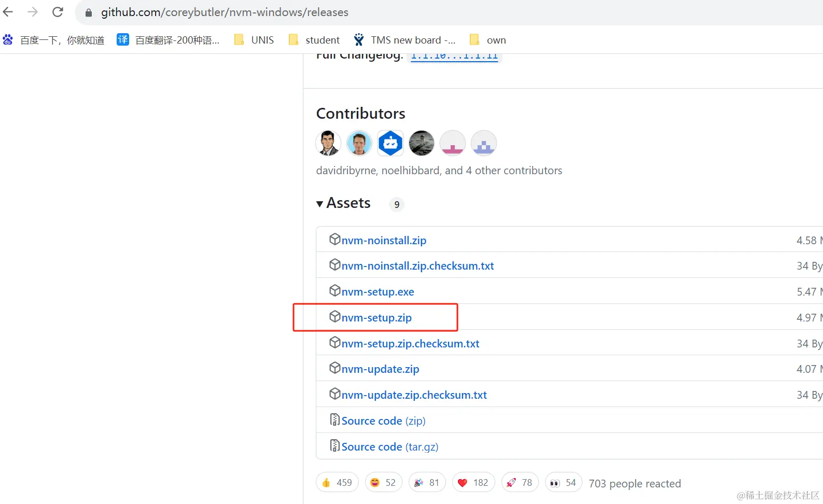The width and height of the screenshot is (823, 504).
Task: Toggle the laugh reaction 52
Action: 383,483
